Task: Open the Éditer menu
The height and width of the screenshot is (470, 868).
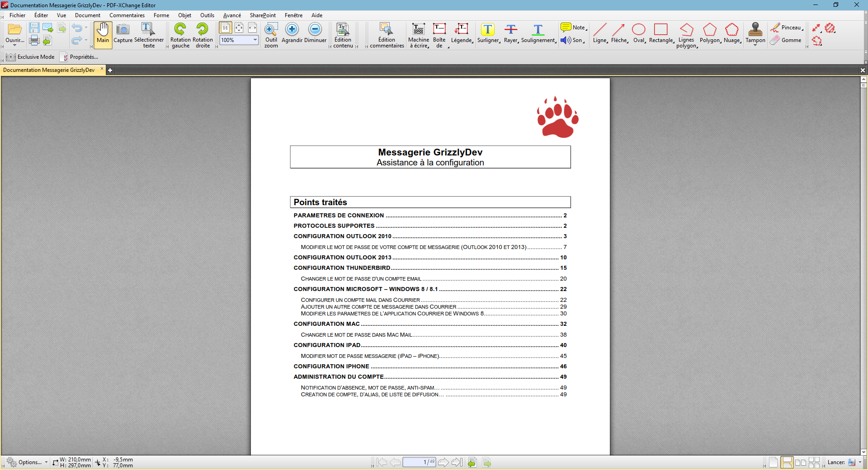Action: click(x=41, y=15)
